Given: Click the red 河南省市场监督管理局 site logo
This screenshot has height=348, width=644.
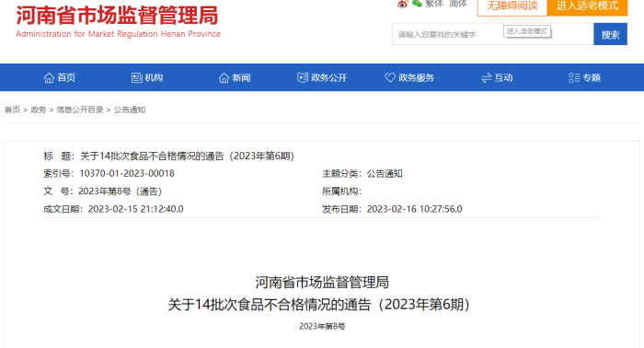Looking at the screenshot, I should pyautogui.click(x=117, y=16).
